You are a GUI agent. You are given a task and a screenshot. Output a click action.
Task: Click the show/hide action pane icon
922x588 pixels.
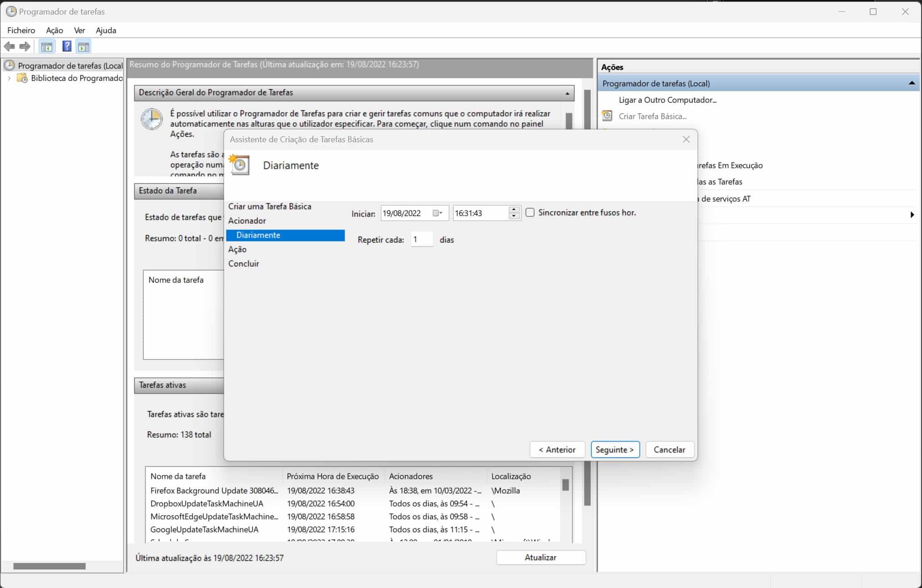point(84,46)
